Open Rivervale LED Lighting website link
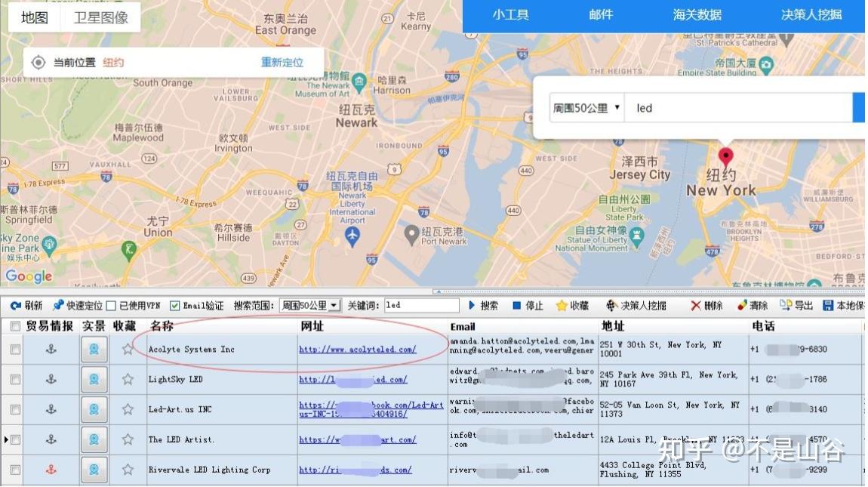Viewport: 868px width, 487px height. pyautogui.click(x=356, y=470)
